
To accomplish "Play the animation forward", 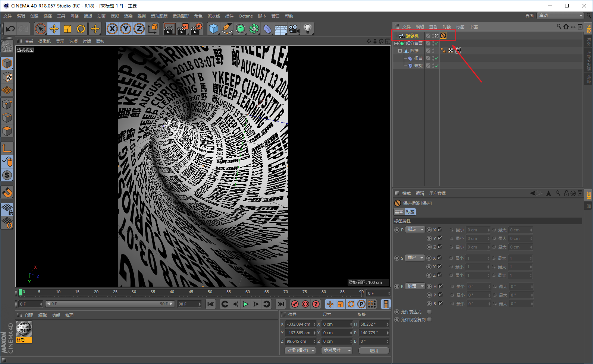I will [x=245, y=304].
